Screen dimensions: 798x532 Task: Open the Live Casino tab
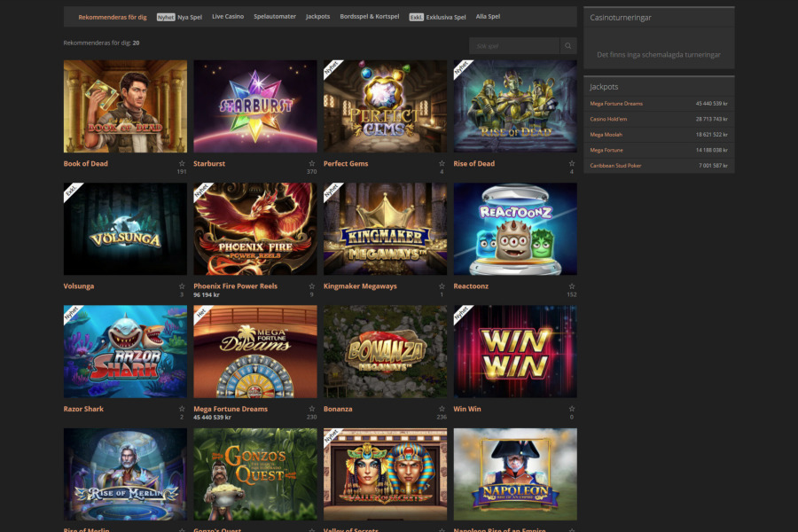coord(228,16)
